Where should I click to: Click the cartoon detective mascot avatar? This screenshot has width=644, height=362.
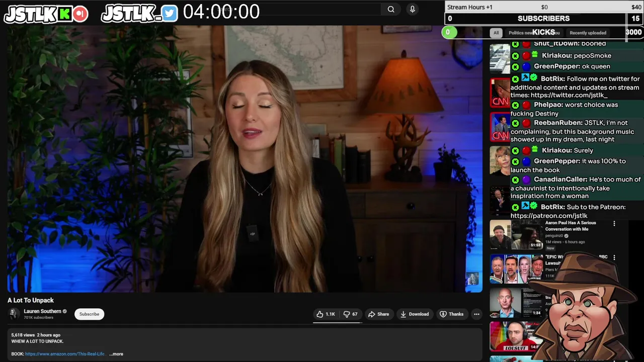coord(582,306)
